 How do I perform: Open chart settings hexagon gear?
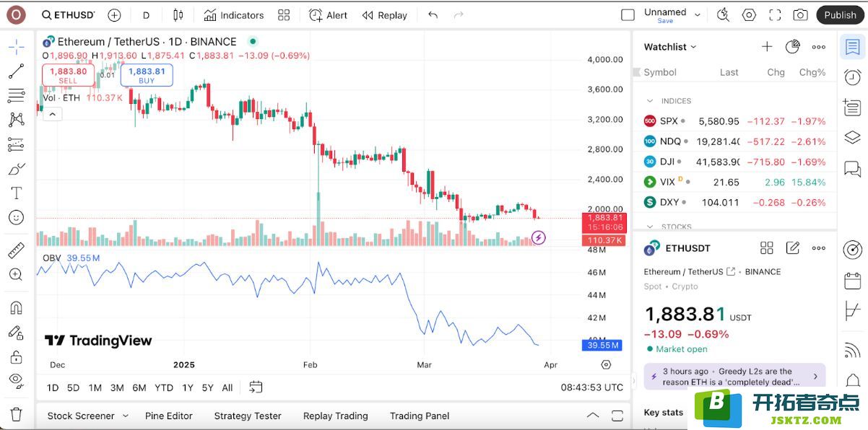pos(749,15)
